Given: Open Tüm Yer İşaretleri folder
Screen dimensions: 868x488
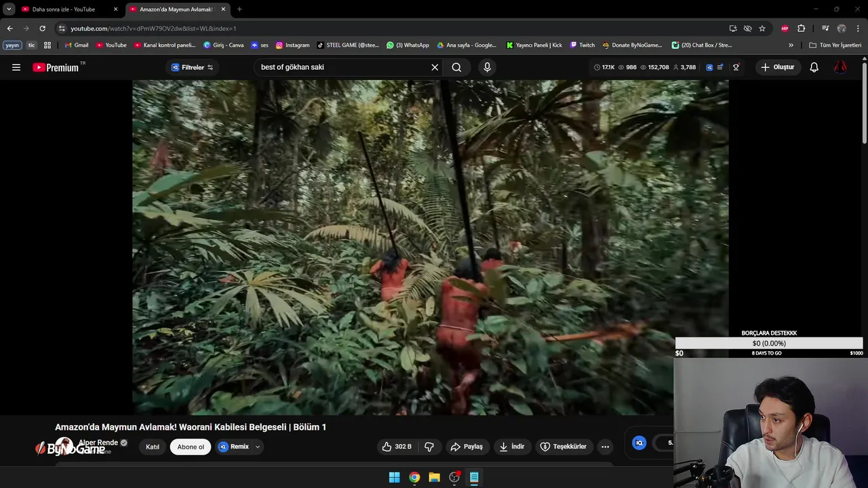Looking at the screenshot, I should pos(835,45).
